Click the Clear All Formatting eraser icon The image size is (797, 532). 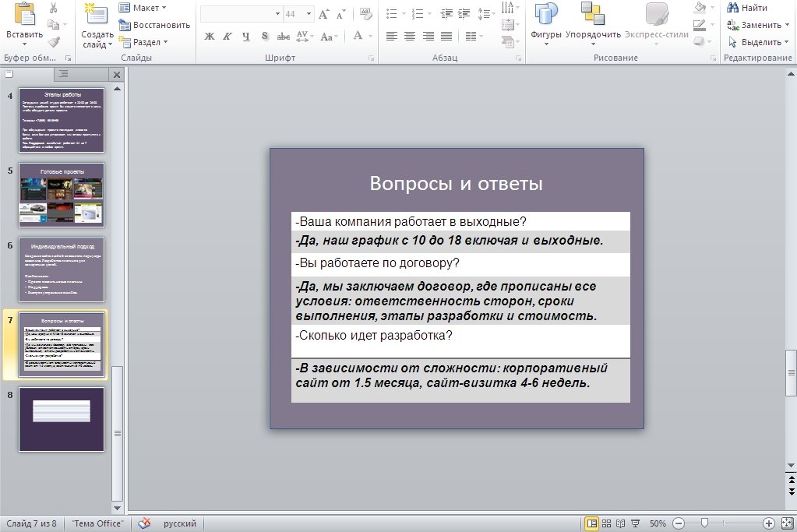pos(365,14)
